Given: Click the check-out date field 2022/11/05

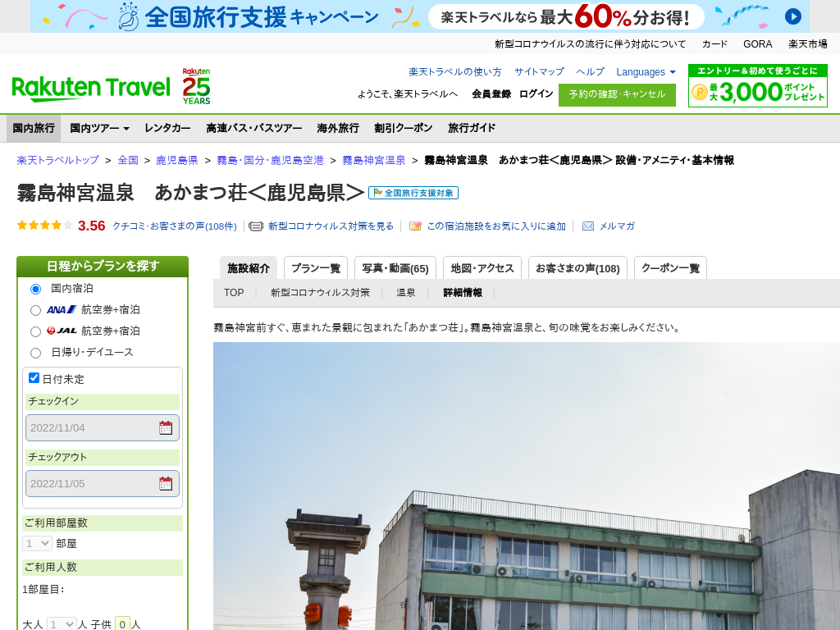Looking at the screenshot, I should click(x=103, y=483).
